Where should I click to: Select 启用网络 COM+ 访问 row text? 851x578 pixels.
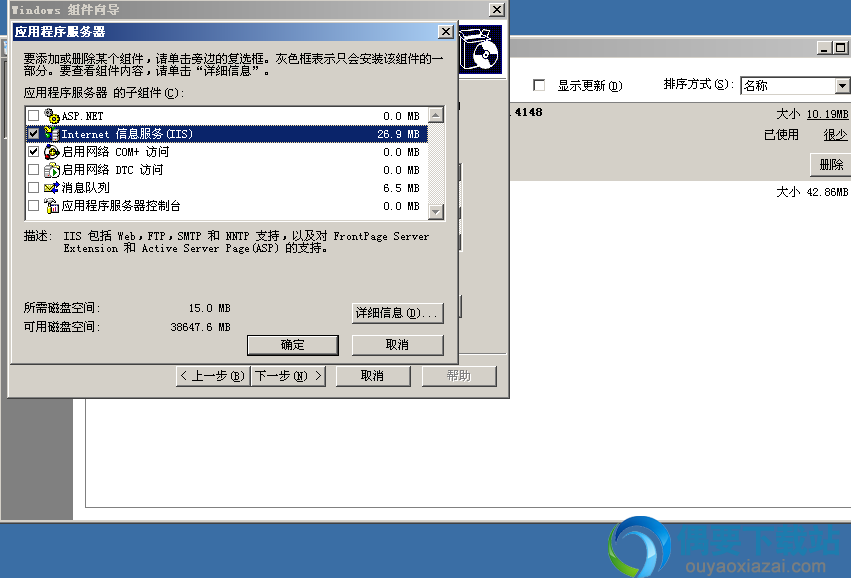pos(115,152)
